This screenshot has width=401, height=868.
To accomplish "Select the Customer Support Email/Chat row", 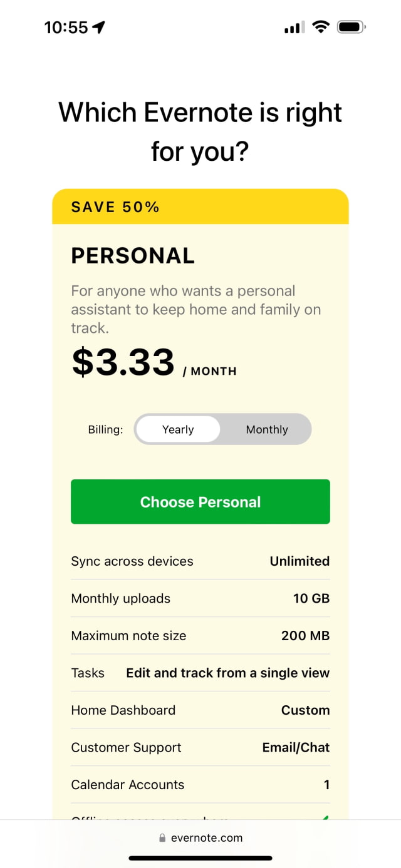I will tap(200, 747).
